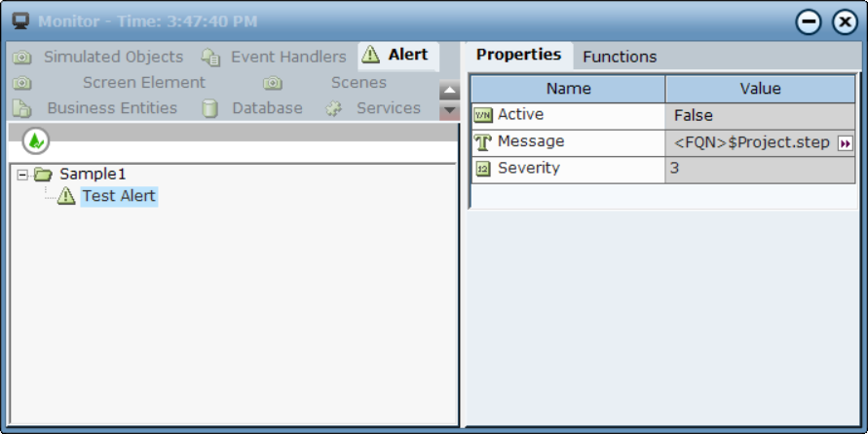This screenshot has width=868, height=434.
Task: Select the Test Alert tree item
Action: point(119,196)
